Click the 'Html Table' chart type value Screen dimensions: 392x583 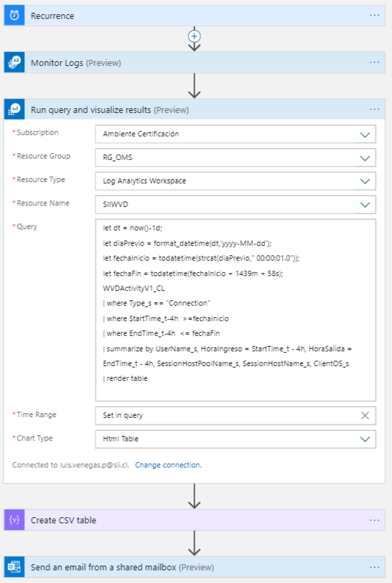click(121, 439)
